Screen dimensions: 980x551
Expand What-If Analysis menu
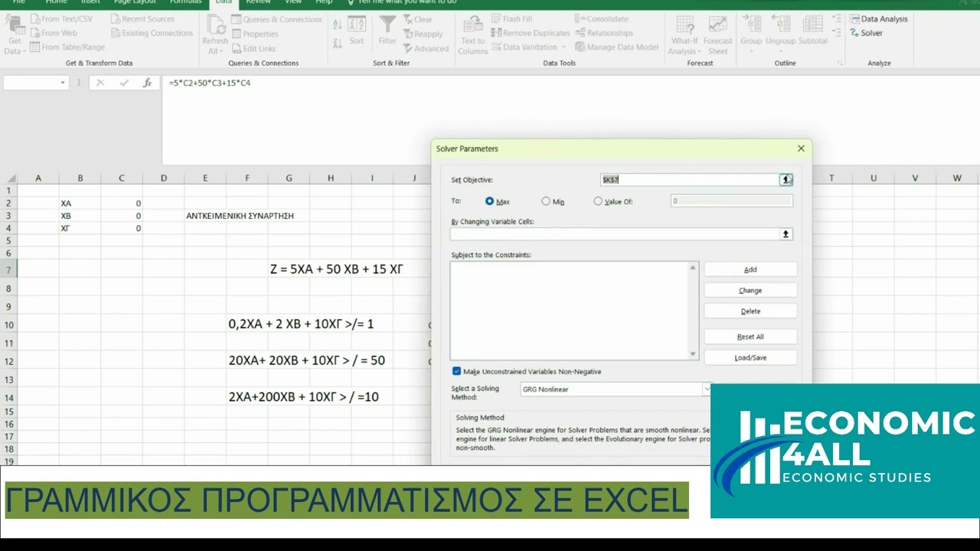(684, 36)
